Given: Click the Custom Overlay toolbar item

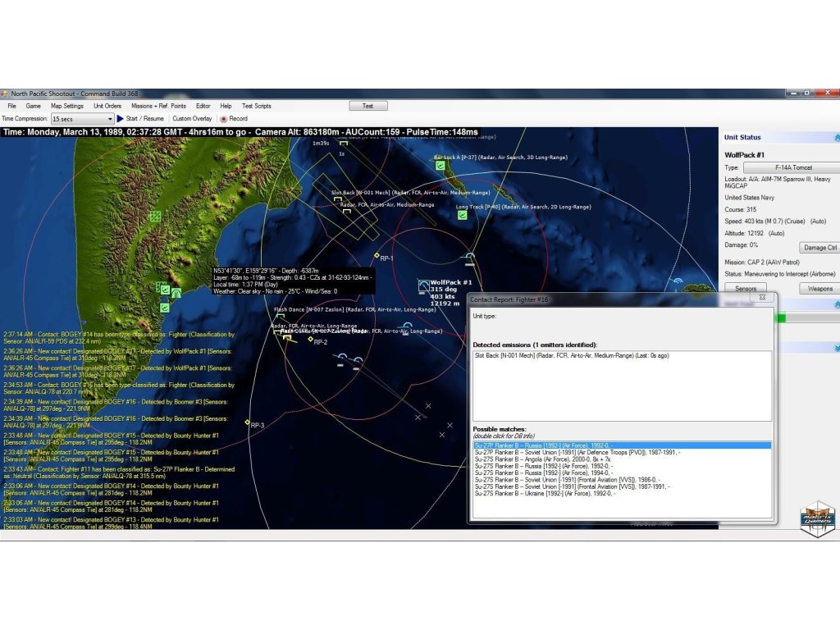Looking at the screenshot, I should tap(192, 118).
